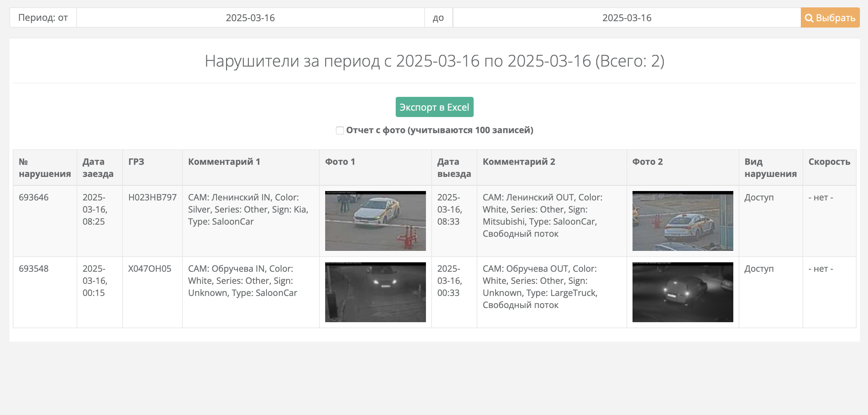
Task: Click exit date 2025-03-16, 08:33
Action: click(449, 210)
